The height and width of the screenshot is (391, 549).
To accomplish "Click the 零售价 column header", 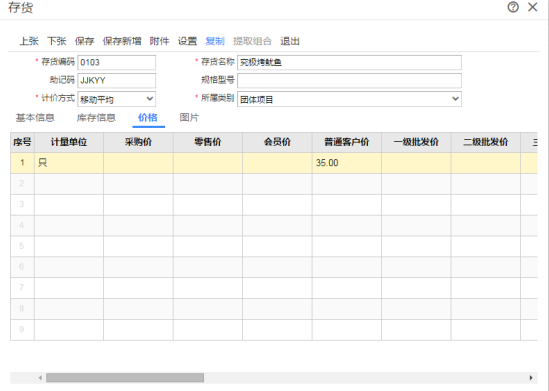I will click(x=208, y=142).
